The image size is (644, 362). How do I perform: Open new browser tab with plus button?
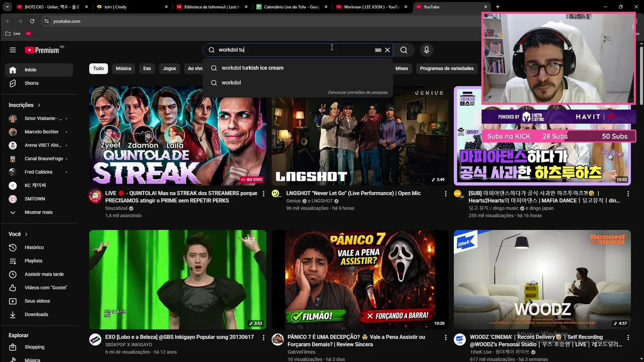(x=498, y=7)
